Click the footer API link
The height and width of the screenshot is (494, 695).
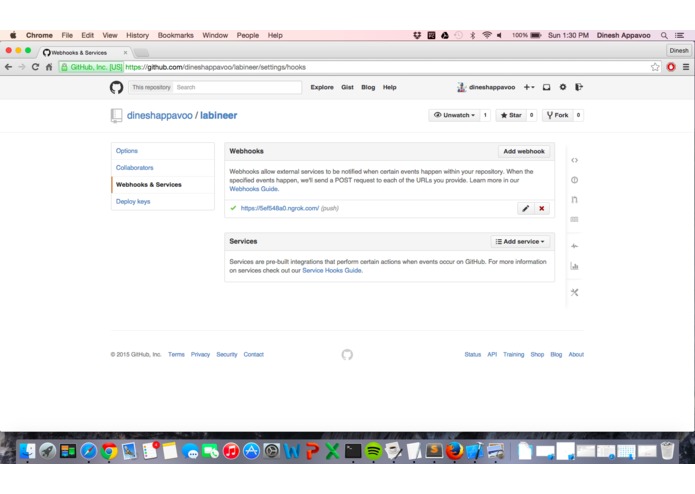[492, 354]
